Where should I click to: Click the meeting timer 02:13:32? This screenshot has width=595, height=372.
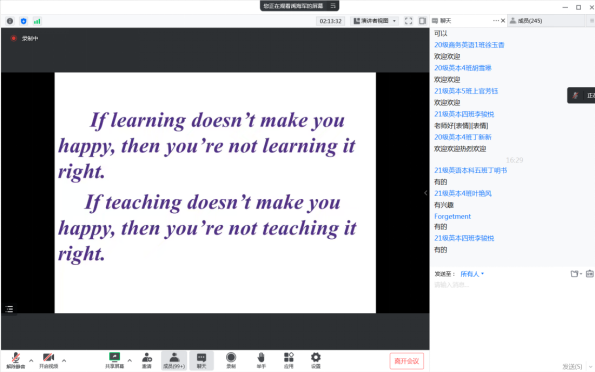pyautogui.click(x=331, y=21)
